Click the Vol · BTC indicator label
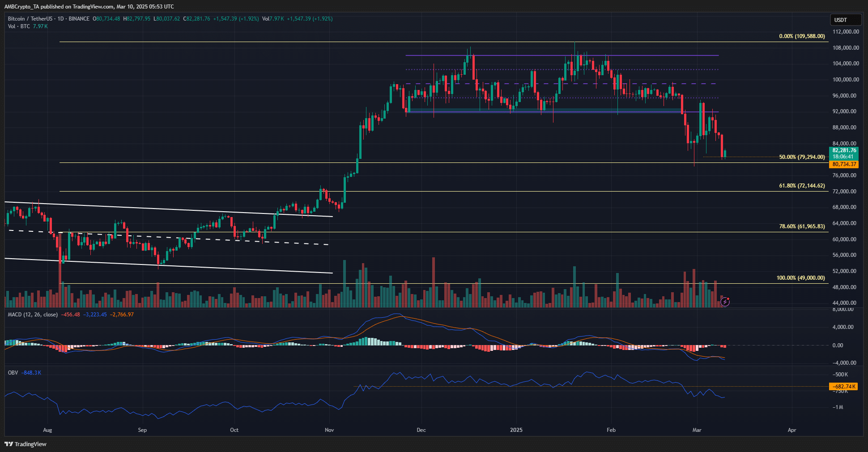Screen dimensions: 868x452 19,26
